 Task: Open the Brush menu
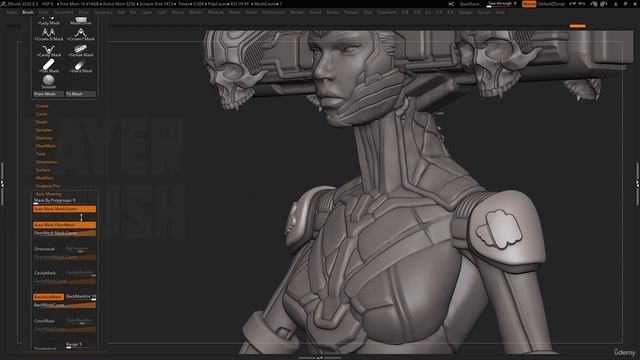(28, 12)
